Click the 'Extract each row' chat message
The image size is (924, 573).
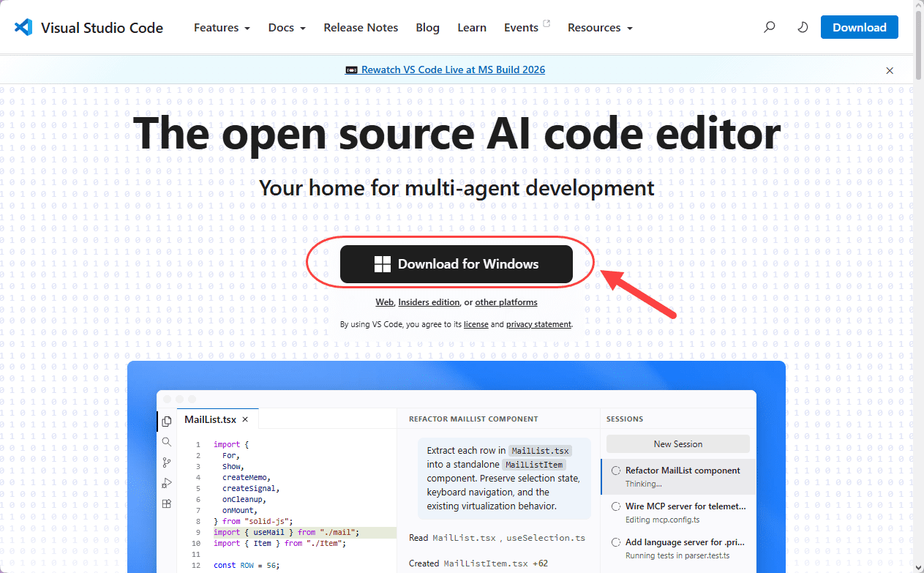504,479
